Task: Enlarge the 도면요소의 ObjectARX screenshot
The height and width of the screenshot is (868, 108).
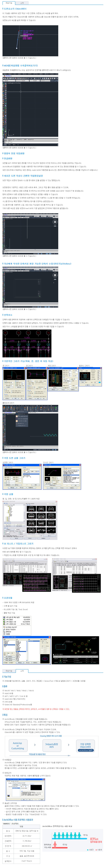Action: click(30, 41)
